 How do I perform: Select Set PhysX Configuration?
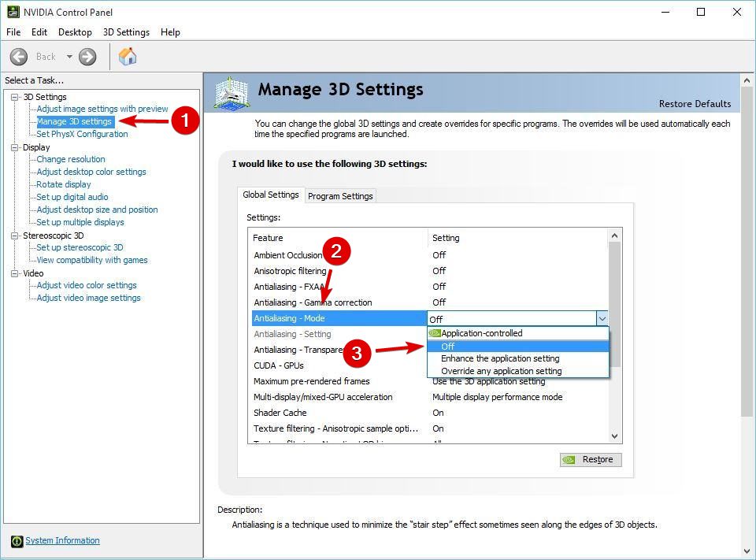82,134
